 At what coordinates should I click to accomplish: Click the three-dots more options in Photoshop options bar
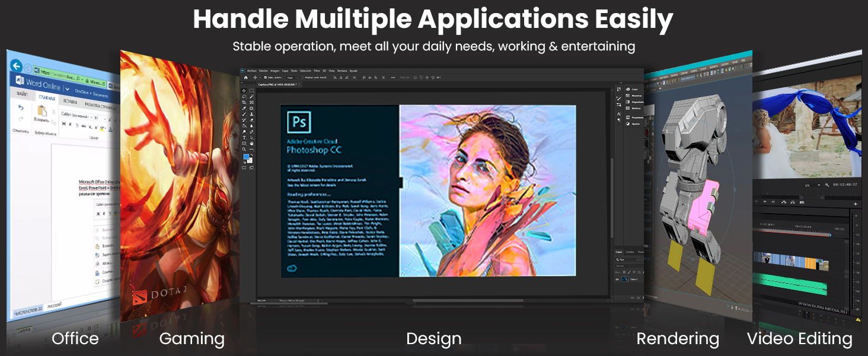coord(393,78)
